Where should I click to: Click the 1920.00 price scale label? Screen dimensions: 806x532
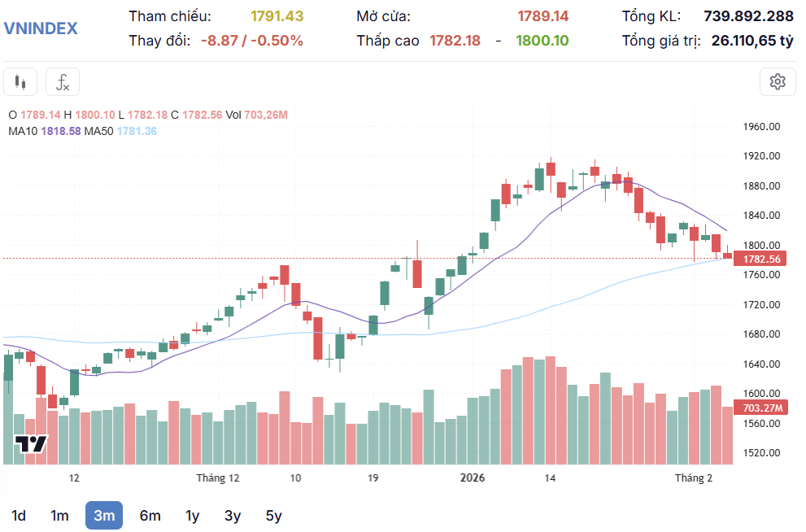click(761, 156)
